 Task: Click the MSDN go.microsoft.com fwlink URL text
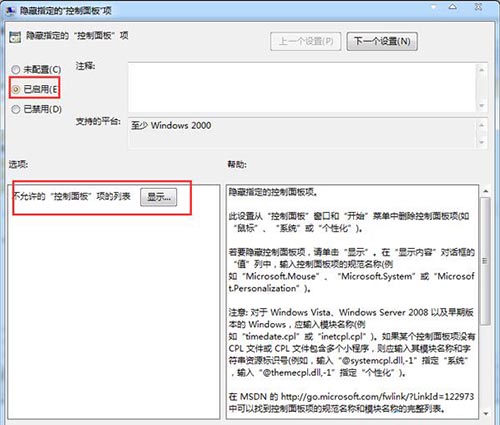(377, 396)
